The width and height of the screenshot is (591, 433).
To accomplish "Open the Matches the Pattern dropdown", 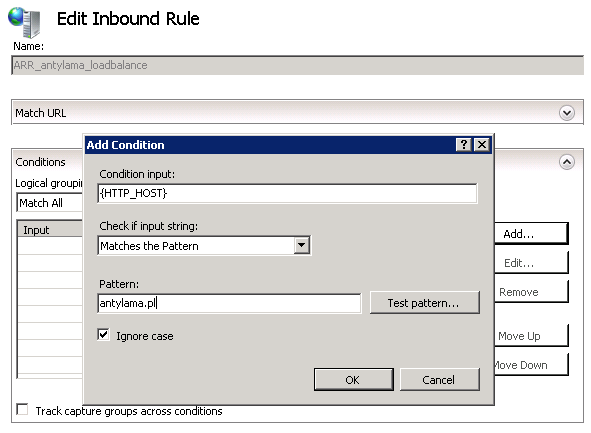I will point(302,246).
